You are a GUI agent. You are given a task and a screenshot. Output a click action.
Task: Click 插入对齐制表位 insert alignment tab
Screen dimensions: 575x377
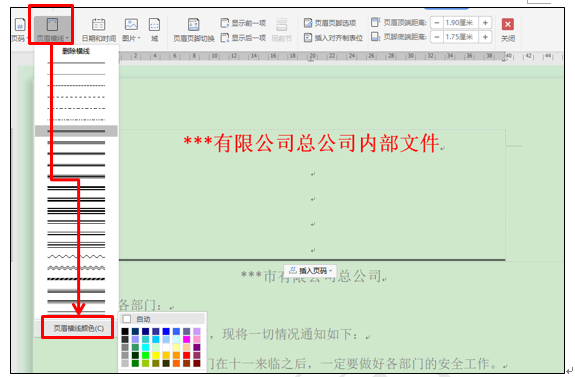coord(333,37)
